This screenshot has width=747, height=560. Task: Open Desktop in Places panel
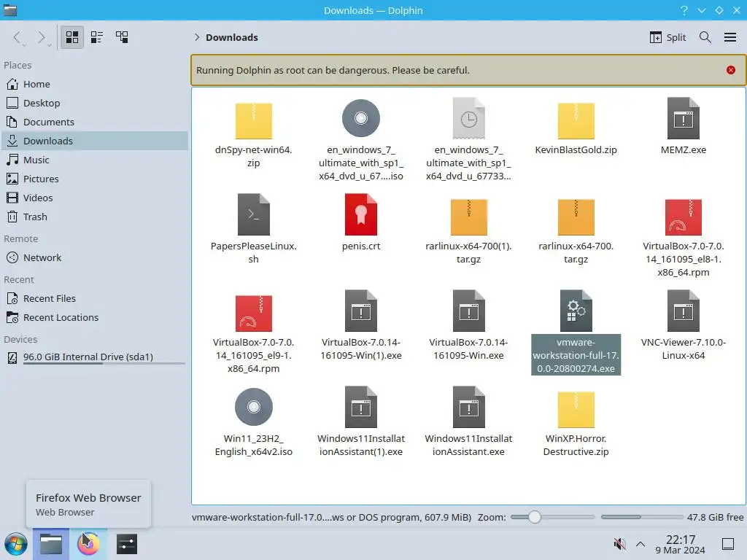coord(94,103)
